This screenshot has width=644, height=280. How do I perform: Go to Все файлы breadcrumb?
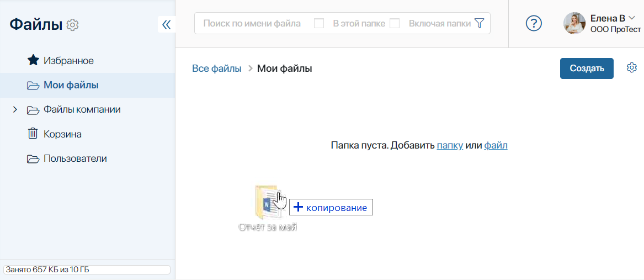coord(216,68)
